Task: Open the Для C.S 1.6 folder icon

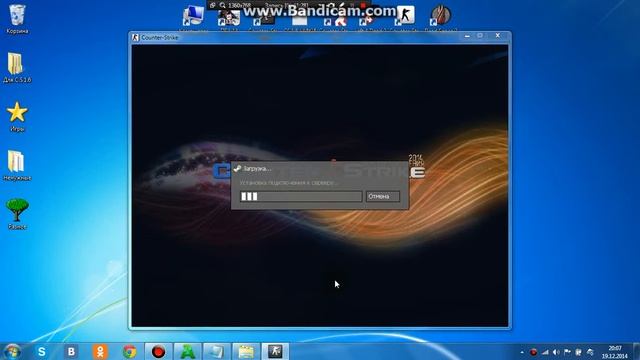Action: point(17,68)
